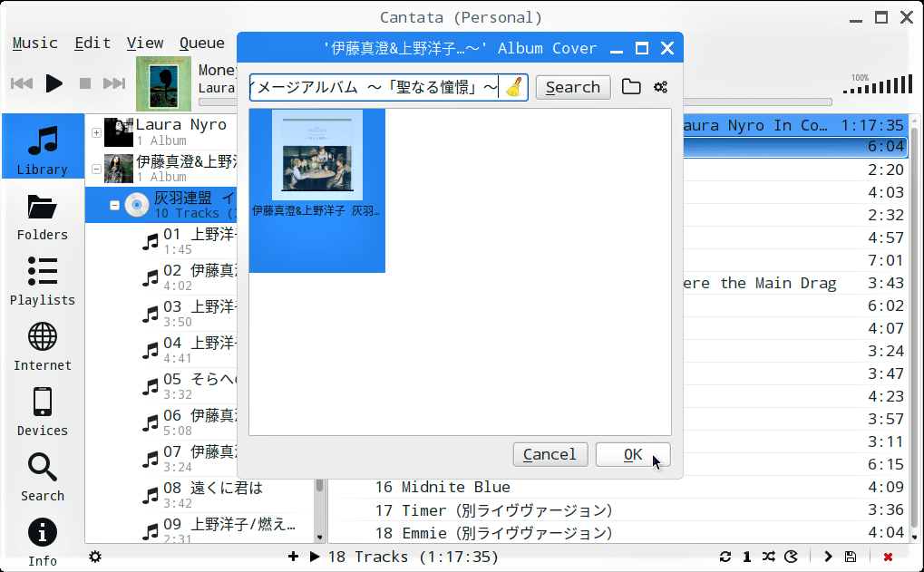Clear the cover search field with the broom icon
The height and width of the screenshot is (572, 924).
pyautogui.click(x=514, y=87)
